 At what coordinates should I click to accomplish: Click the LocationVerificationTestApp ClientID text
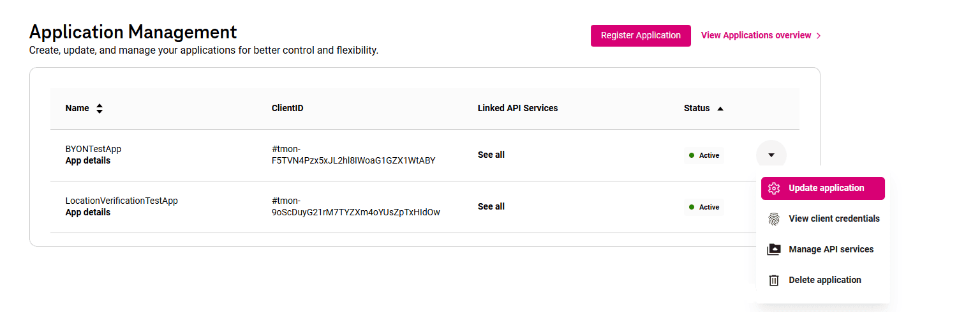pyautogui.click(x=355, y=206)
